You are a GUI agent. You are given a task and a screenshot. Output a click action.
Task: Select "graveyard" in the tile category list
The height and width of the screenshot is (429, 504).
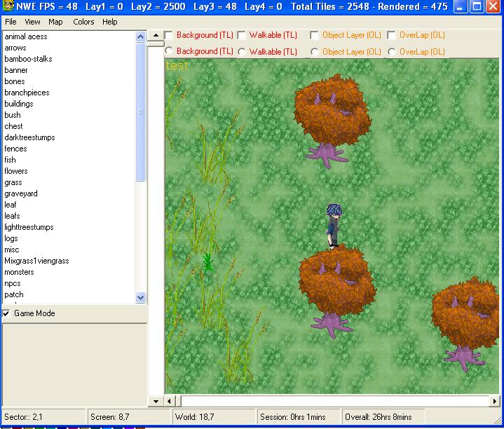tap(21, 193)
